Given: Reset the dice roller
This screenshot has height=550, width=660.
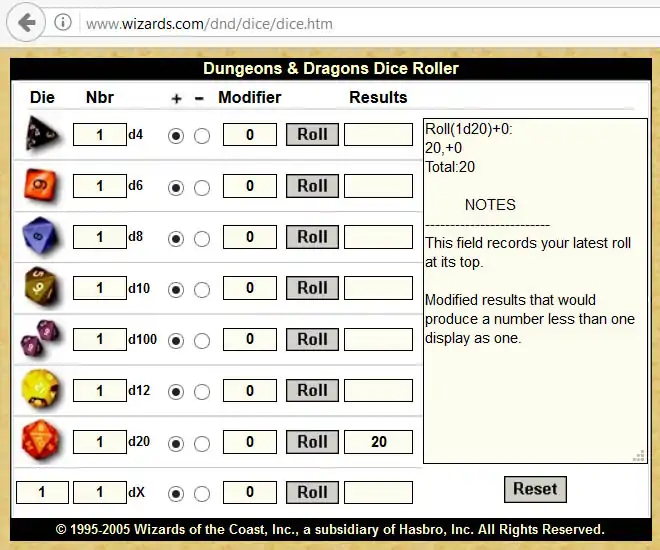Looking at the screenshot, I should 535,489.
